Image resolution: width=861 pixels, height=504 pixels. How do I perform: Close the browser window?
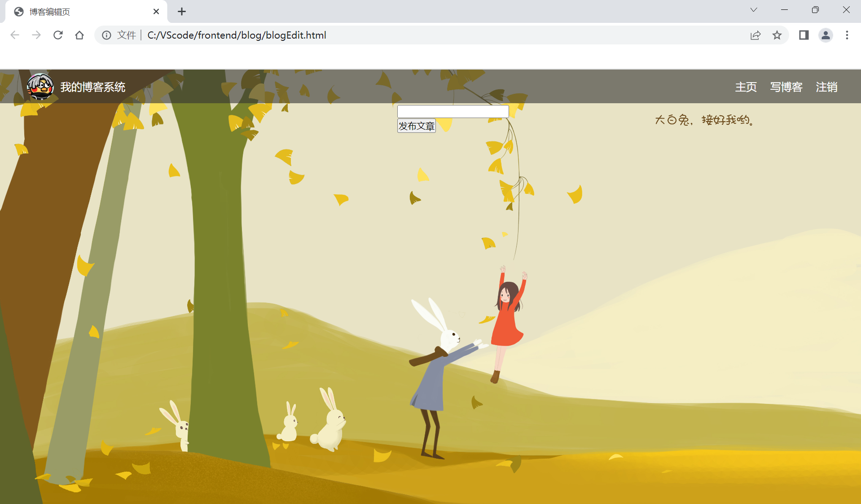pos(846,10)
